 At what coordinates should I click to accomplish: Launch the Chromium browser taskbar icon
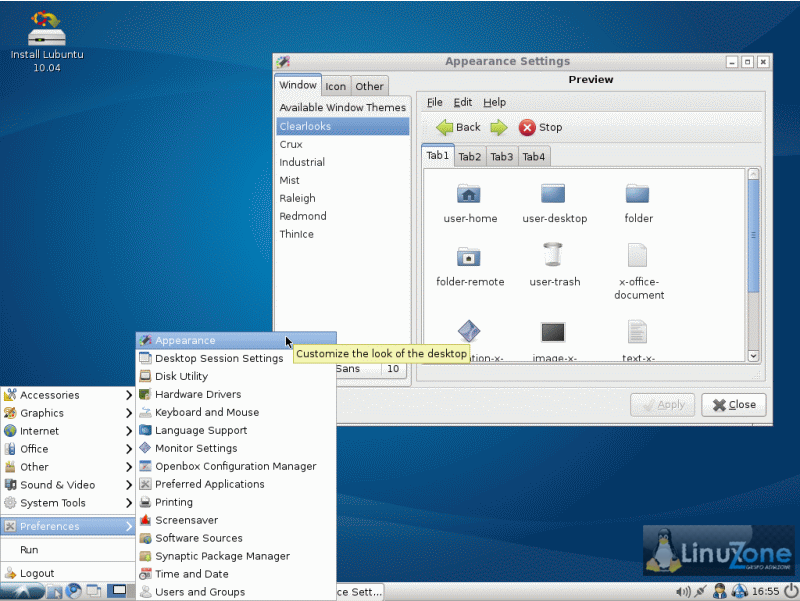[x=73, y=591]
